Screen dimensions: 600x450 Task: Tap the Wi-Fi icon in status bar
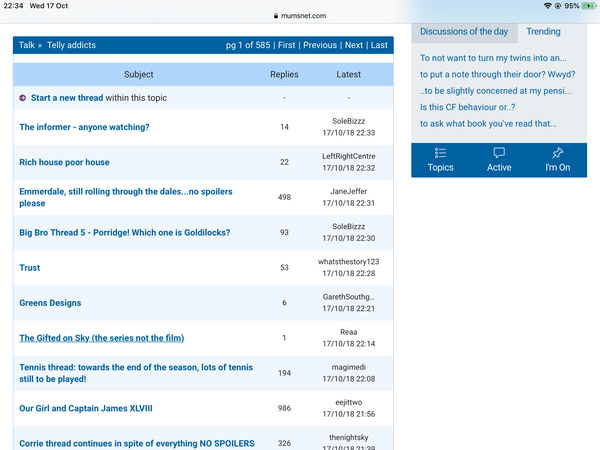point(547,6)
